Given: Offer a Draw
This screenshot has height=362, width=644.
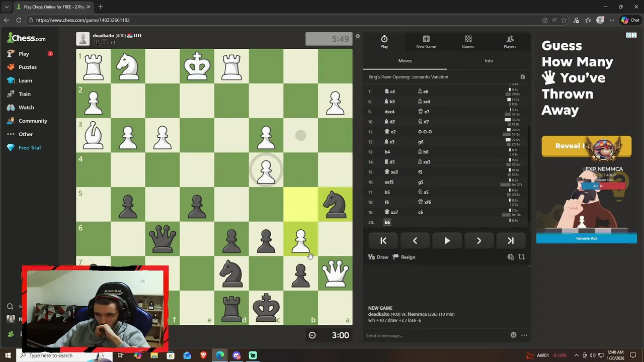Looking at the screenshot, I should (378, 257).
